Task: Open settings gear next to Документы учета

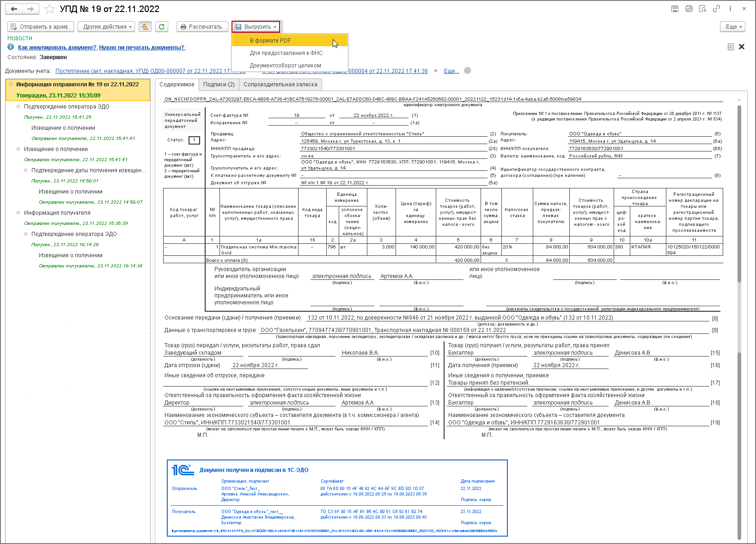Action: [468, 71]
